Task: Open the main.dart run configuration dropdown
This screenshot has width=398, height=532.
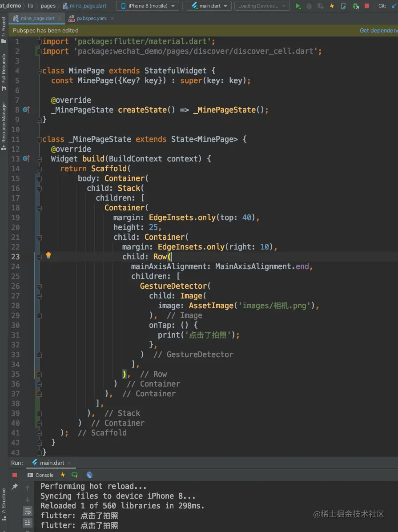Action: (209, 6)
